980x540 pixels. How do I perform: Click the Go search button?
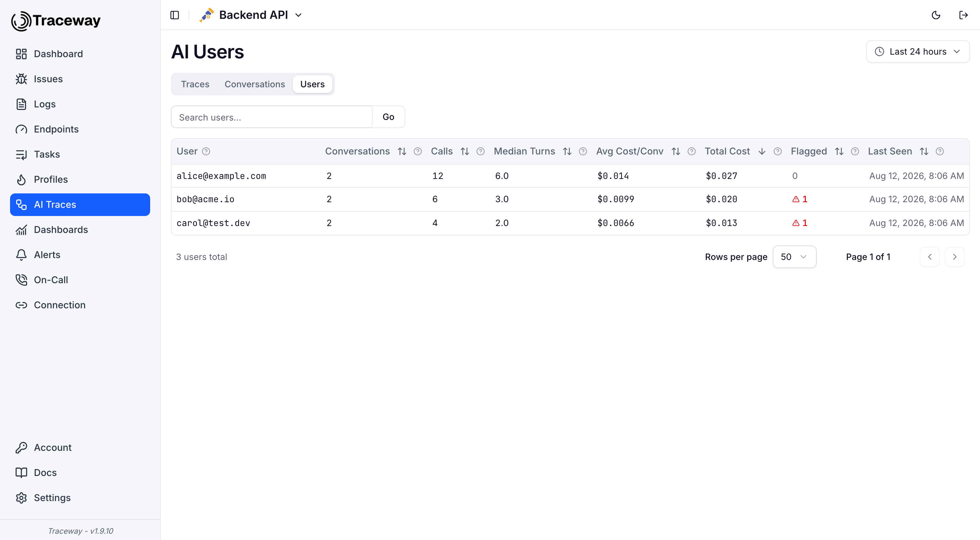pyautogui.click(x=388, y=117)
